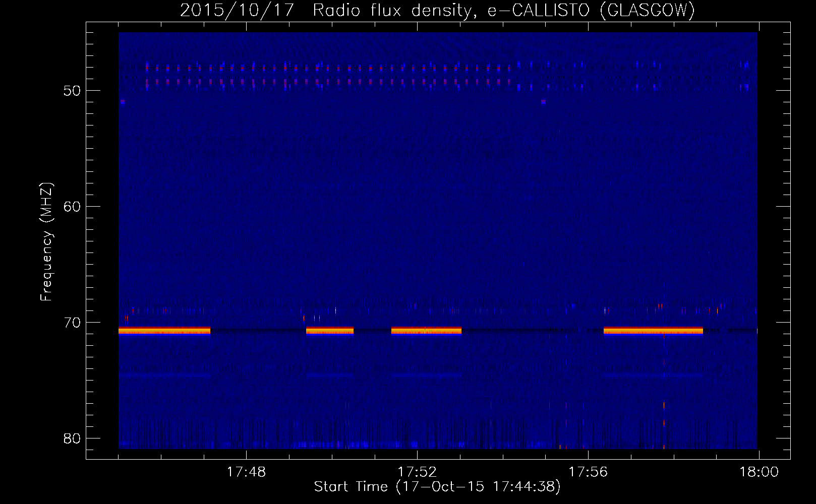Screen dimensions: 816x504
Task: Click the 'Frequency (MHZ)' axis label
Action: pyautogui.click(x=46, y=241)
